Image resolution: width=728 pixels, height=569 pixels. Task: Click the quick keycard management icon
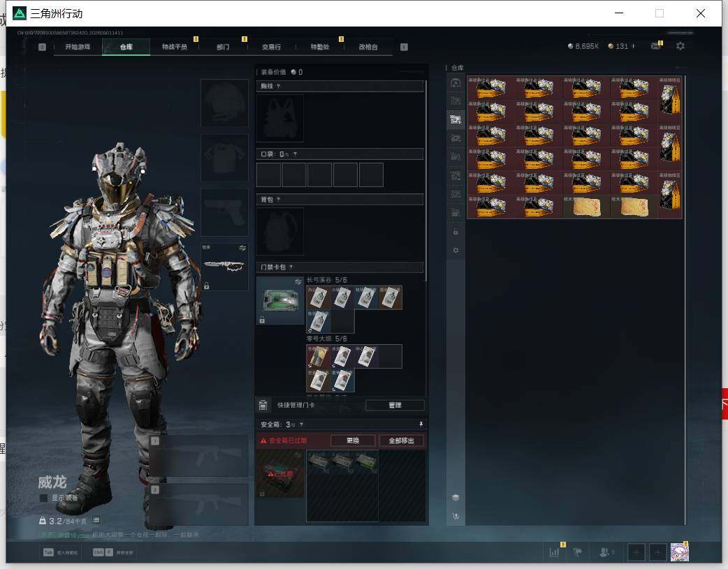click(263, 405)
